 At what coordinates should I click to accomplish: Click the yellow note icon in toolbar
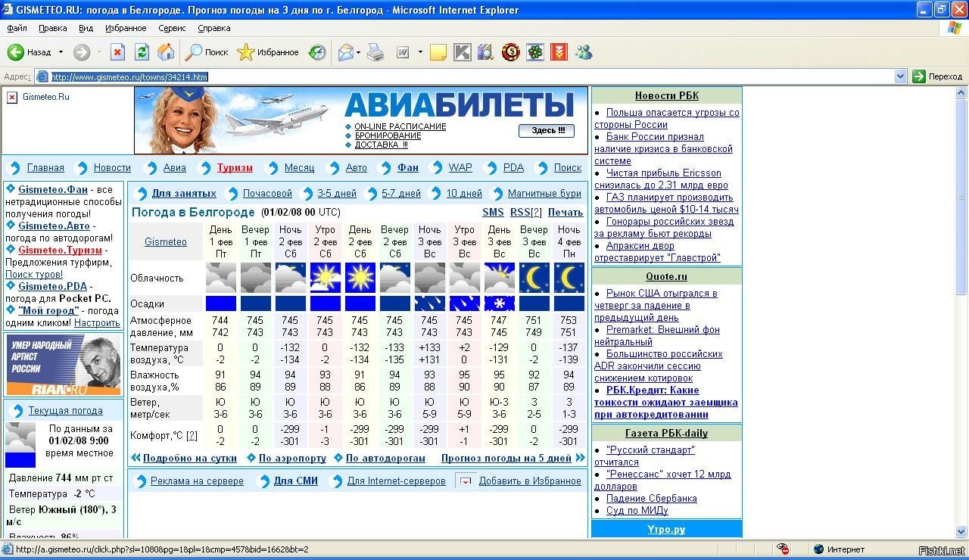click(x=438, y=52)
